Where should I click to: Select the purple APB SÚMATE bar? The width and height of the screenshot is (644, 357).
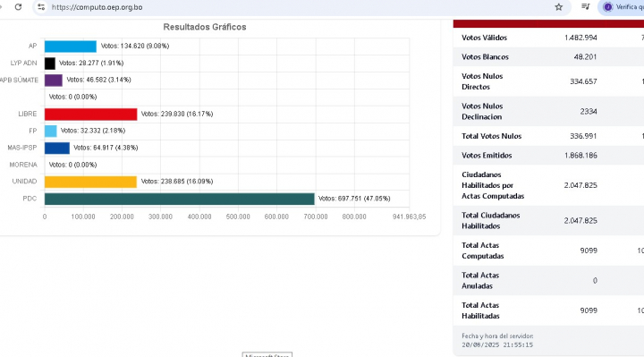[54, 81]
